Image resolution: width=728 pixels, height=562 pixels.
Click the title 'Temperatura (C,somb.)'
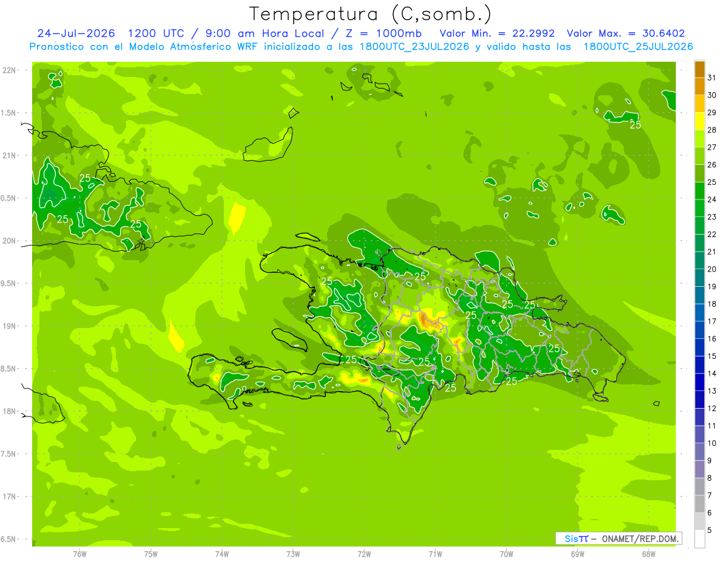370,15
